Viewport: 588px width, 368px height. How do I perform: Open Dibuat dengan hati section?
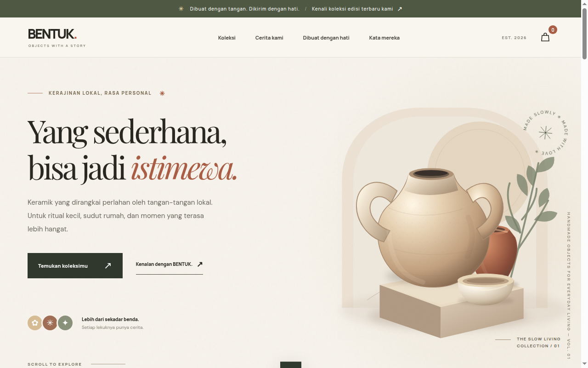click(326, 38)
